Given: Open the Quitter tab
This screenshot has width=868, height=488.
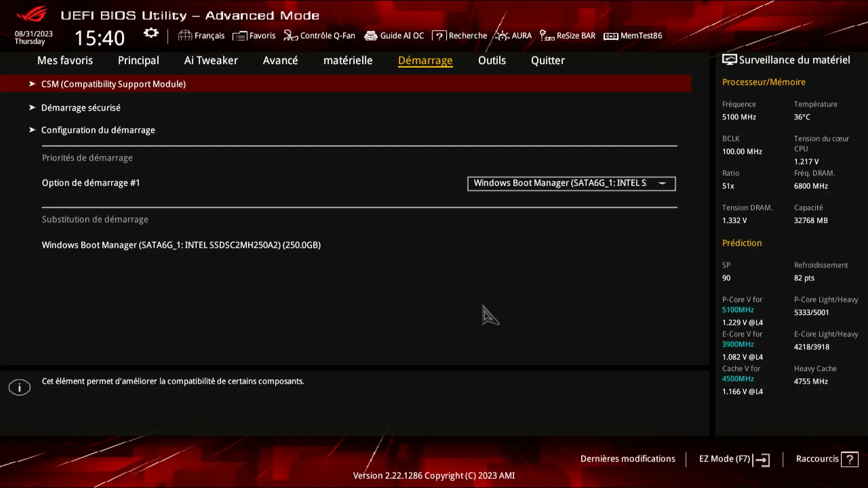Looking at the screenshot, I should (x=547, y=60).
